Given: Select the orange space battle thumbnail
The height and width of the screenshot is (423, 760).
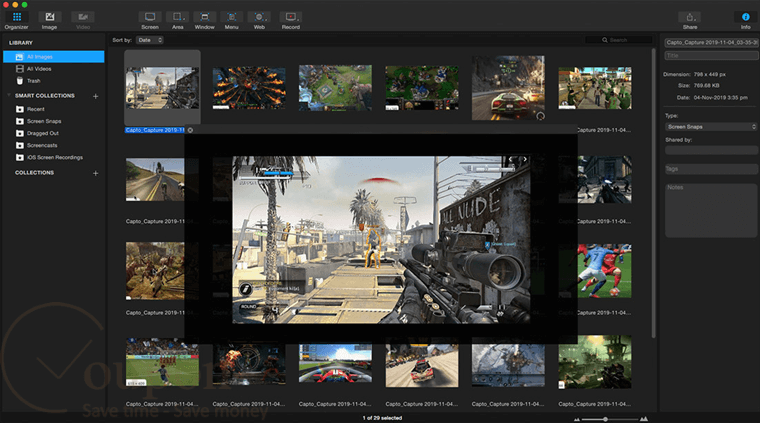Looking at the screenshot, I should click(x=249, y=88).
